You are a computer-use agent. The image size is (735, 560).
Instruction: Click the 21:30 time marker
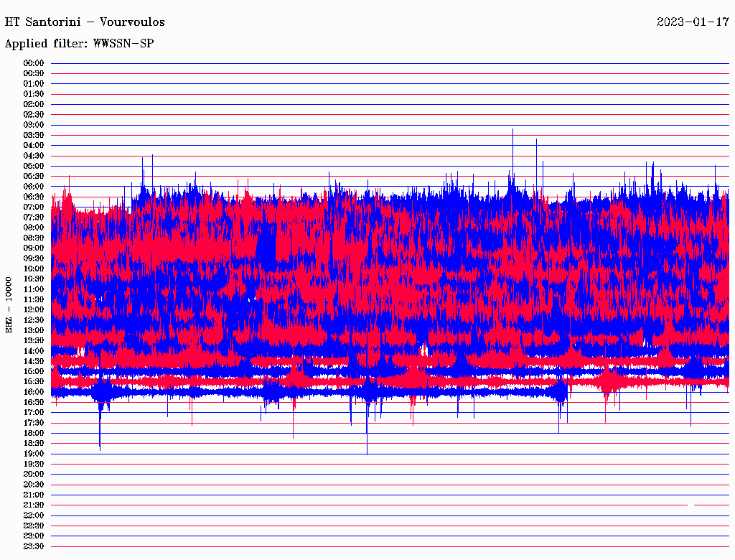tap(34, 505)
